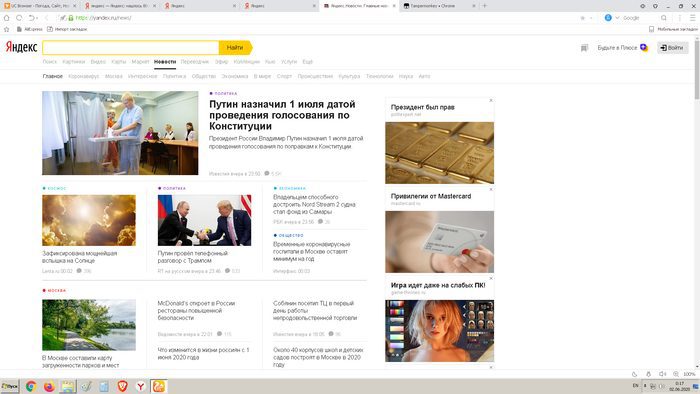
Task: Open article about Nord Stream 2 судна
Action: [x=314, y=204]
